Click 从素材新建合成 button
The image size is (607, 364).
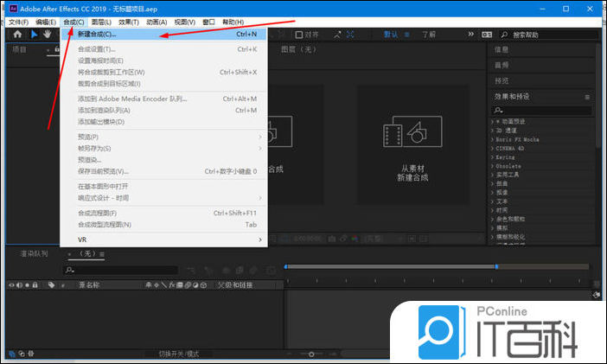click(x=412, y=145)
